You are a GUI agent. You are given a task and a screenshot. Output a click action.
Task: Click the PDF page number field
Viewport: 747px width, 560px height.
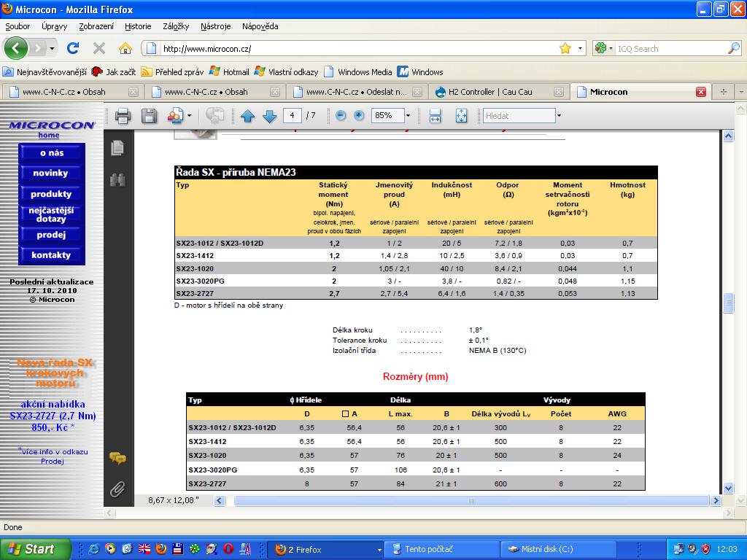(293, 116)
